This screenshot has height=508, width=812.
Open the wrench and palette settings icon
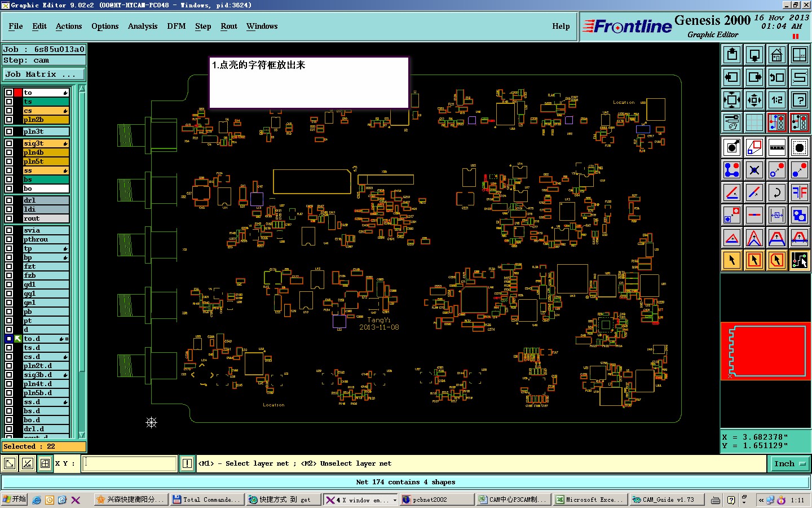pos(732,122)
